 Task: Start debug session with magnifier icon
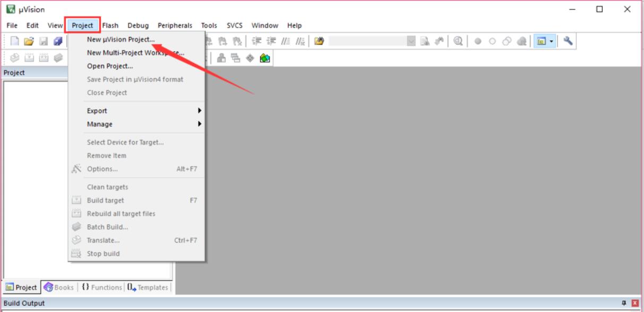click(458, 41)
